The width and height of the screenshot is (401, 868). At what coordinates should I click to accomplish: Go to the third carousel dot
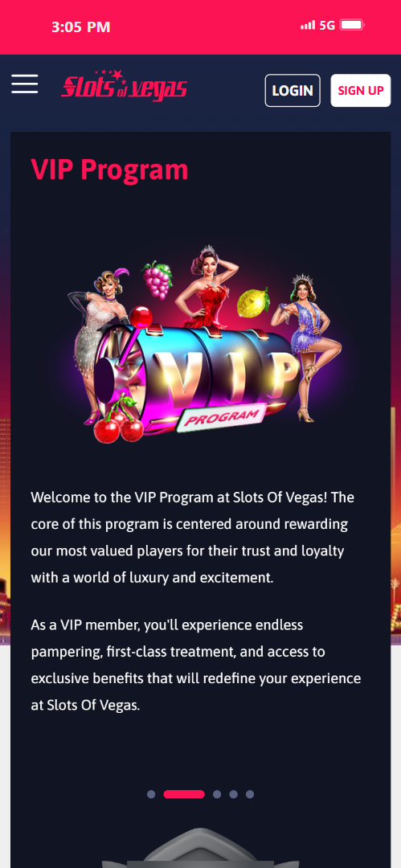point(217,794)
